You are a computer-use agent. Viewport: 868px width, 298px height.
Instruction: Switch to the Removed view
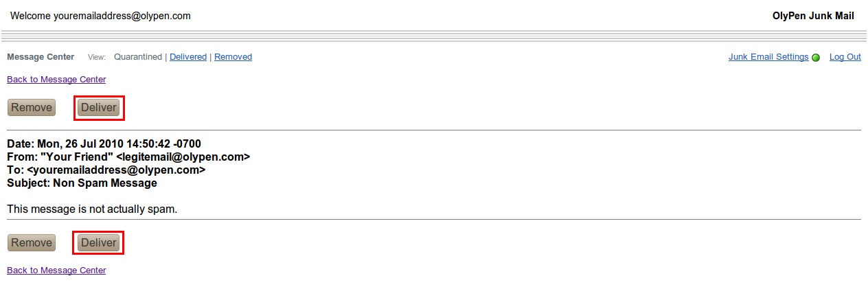(233, 57)
